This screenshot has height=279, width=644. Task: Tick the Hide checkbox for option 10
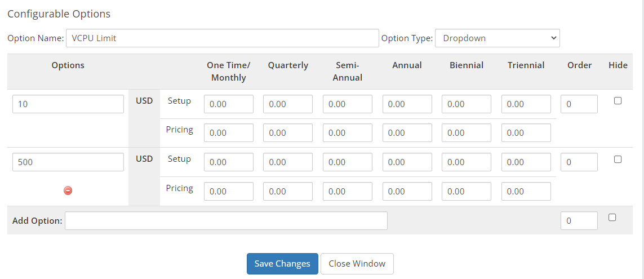(618, 101)
